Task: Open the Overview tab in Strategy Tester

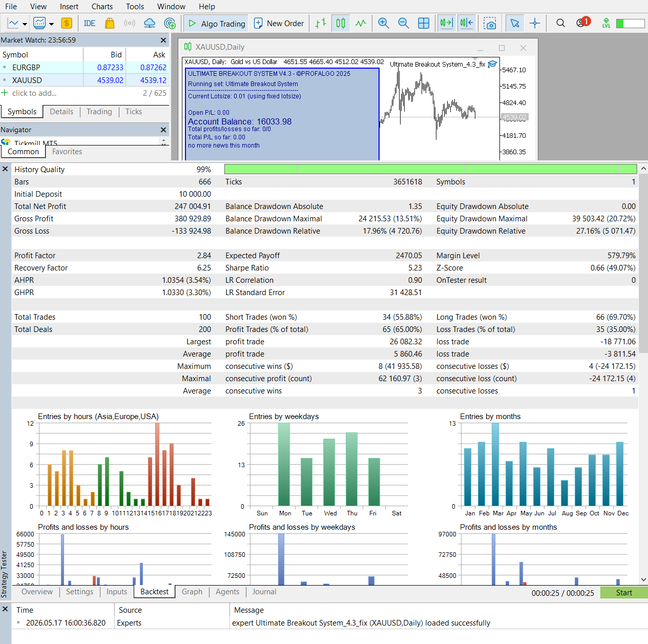Action: point(37,592)
